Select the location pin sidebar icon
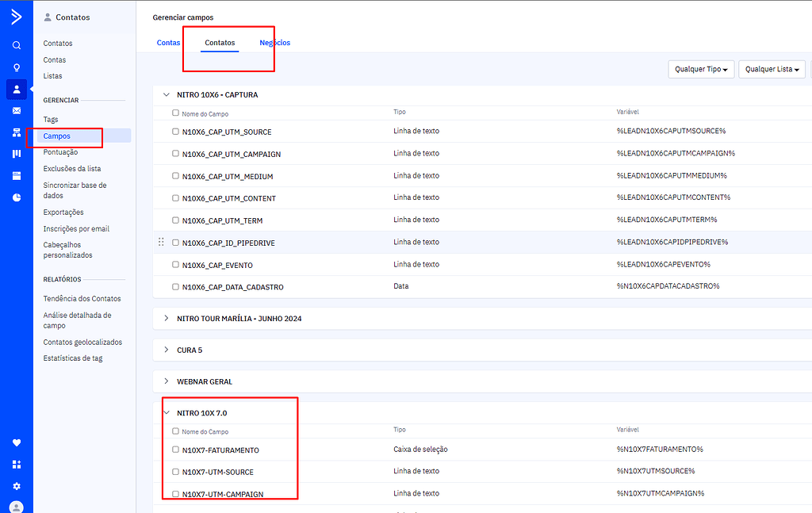 (16, 67)
